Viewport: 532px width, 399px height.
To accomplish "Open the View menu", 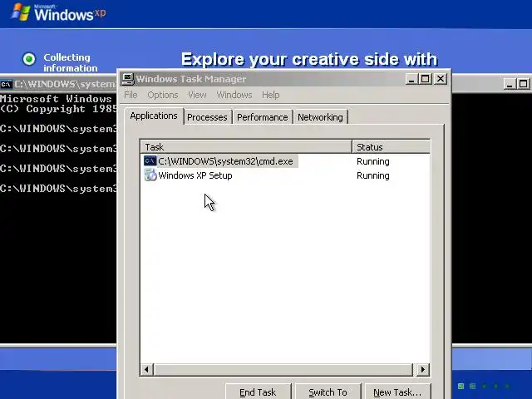I will coord(197,95).
